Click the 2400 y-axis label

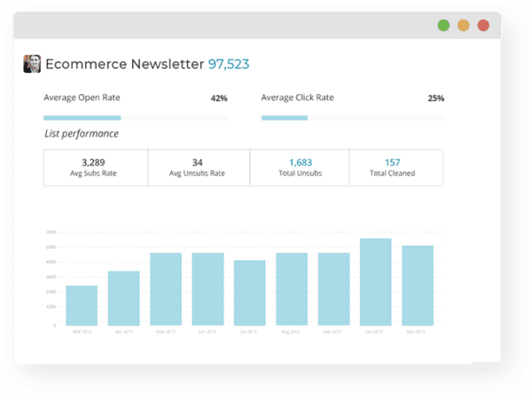click(x=51, y=292)
